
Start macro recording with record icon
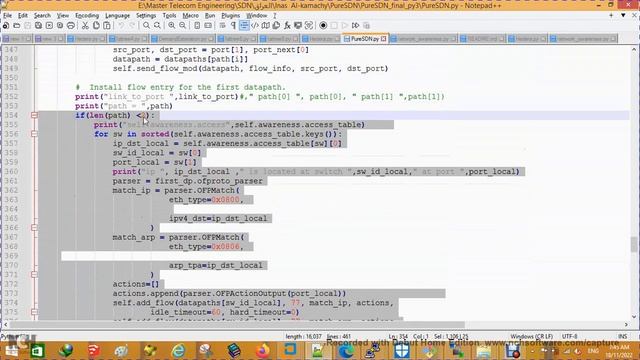tap(323, 25)
